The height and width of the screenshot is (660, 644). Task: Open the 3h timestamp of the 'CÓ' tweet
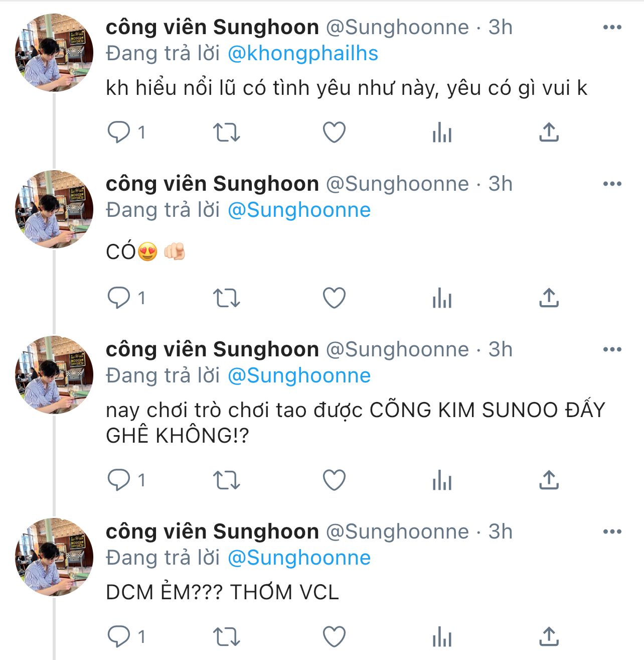500,184
